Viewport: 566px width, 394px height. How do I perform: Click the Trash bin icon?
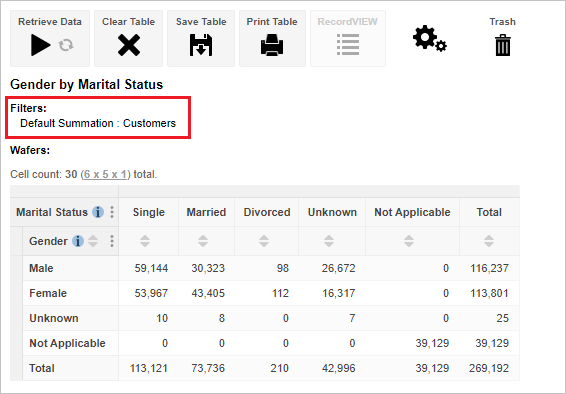pyautogui.click(x=503, y=45)
